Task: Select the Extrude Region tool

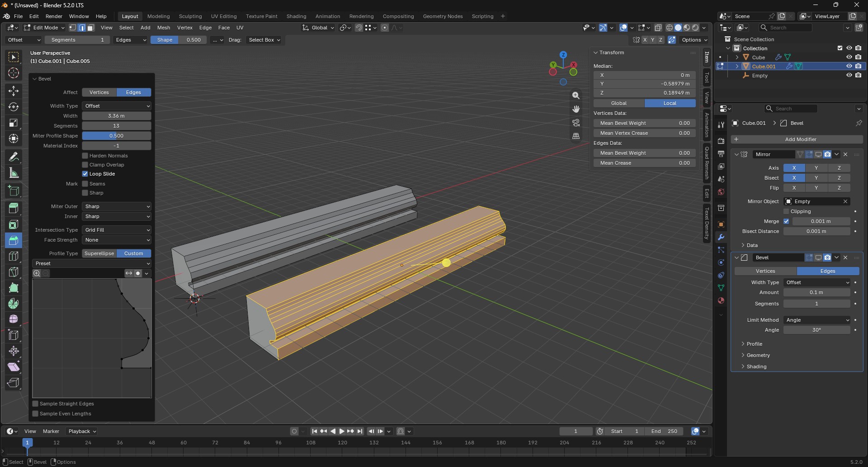Action: (14, 208)
